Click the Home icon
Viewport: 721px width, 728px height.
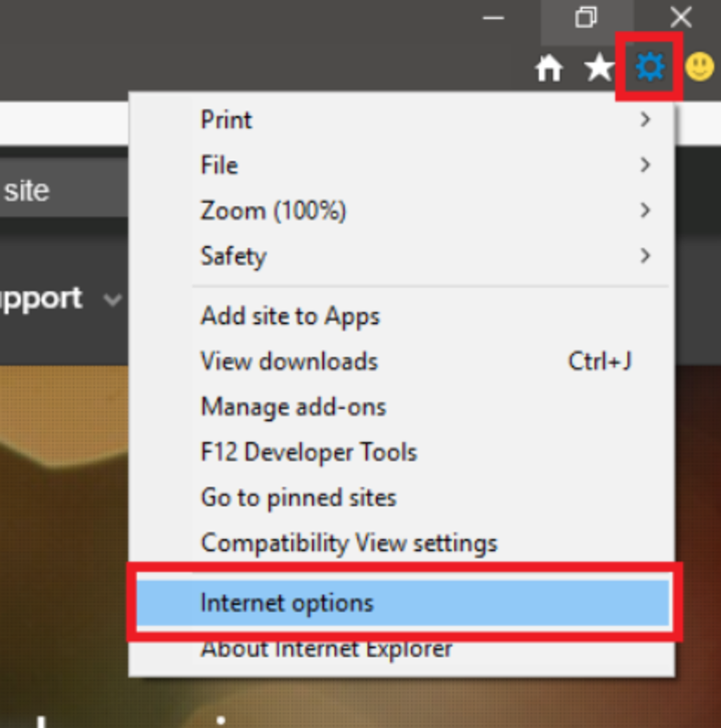pyautogui.click(x=550, y=67)
